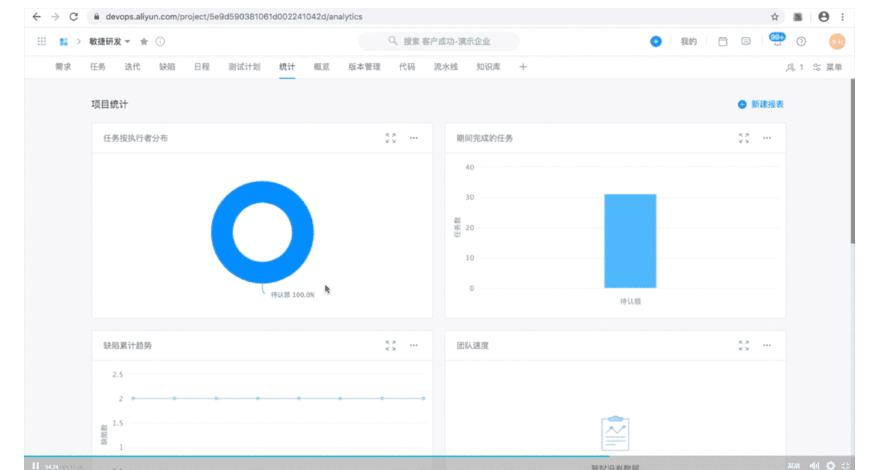Open more options for 团队速度 chart

767,345
